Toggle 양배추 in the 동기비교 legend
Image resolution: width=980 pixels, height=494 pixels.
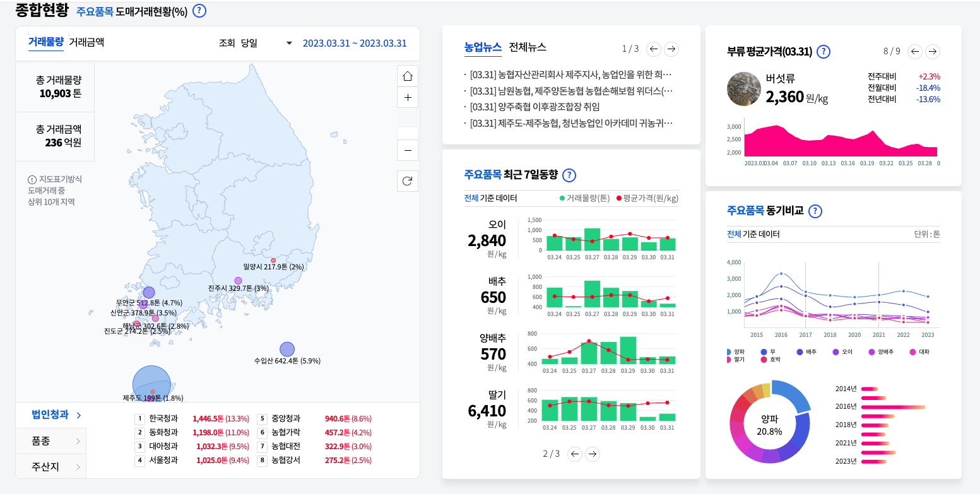tap(881, 351)
